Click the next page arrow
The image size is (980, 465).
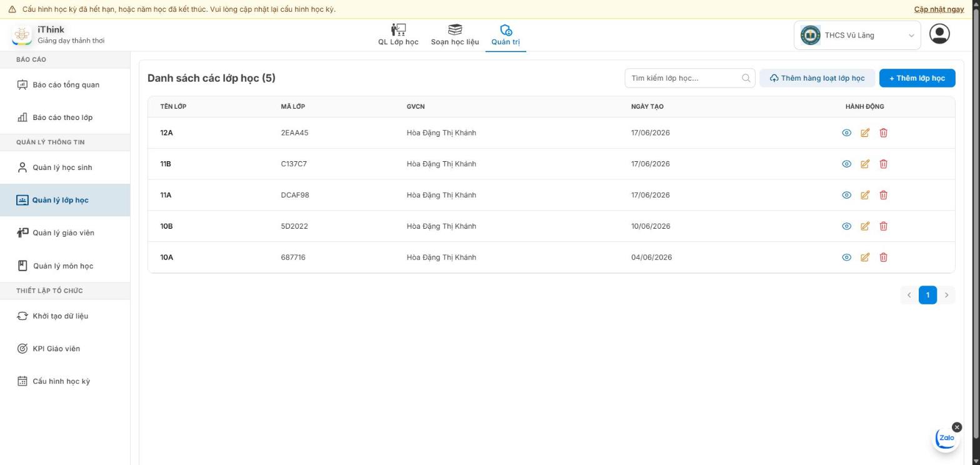pyautogui.click(x=946, y=295)
